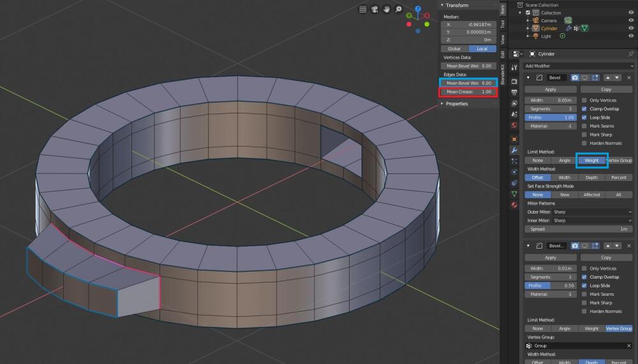This screenshot has height=364, width=638.
Task: Switch to camera view via camera icon
Action: tap(375, 10)
